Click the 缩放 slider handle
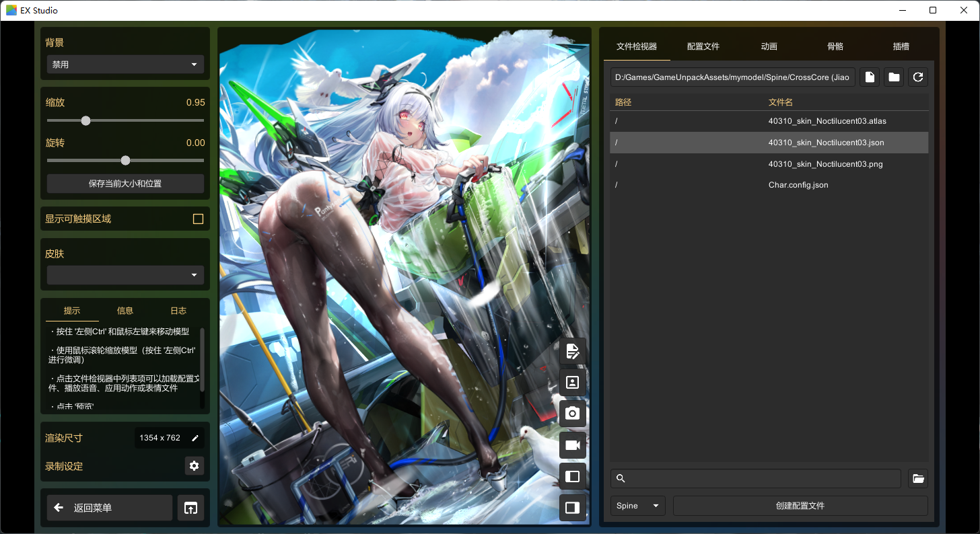 [85, 121]
